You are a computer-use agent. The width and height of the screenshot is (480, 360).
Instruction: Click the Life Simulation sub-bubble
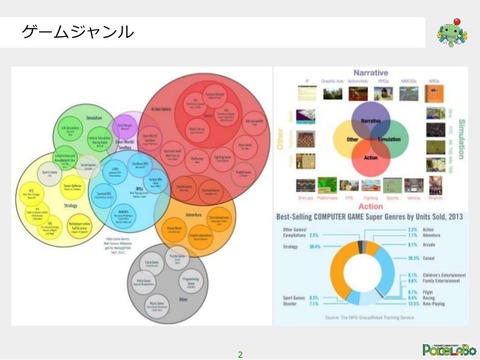(x=70, y=130)
